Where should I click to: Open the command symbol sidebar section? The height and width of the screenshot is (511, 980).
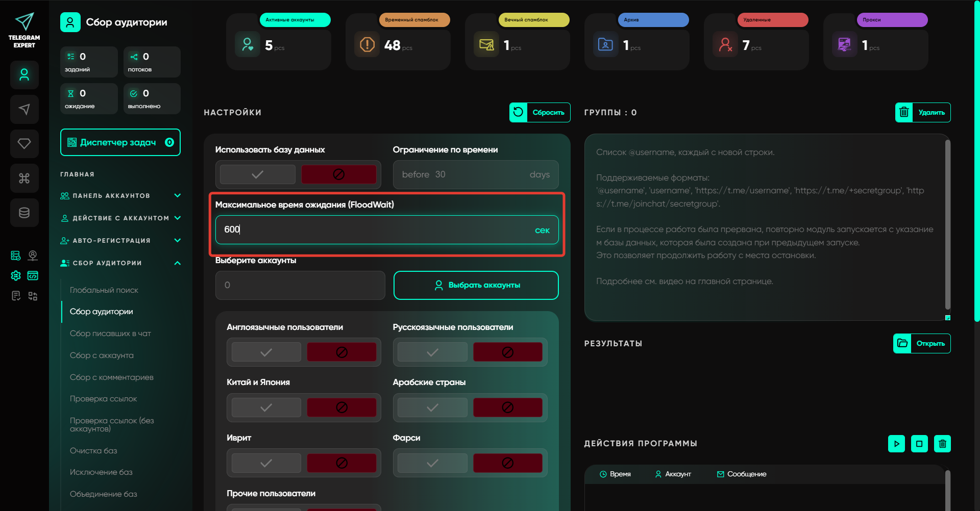24,178
